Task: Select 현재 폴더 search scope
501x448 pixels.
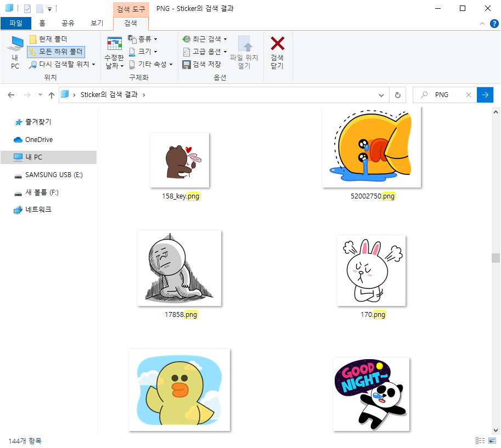Action: pos(49,39)
